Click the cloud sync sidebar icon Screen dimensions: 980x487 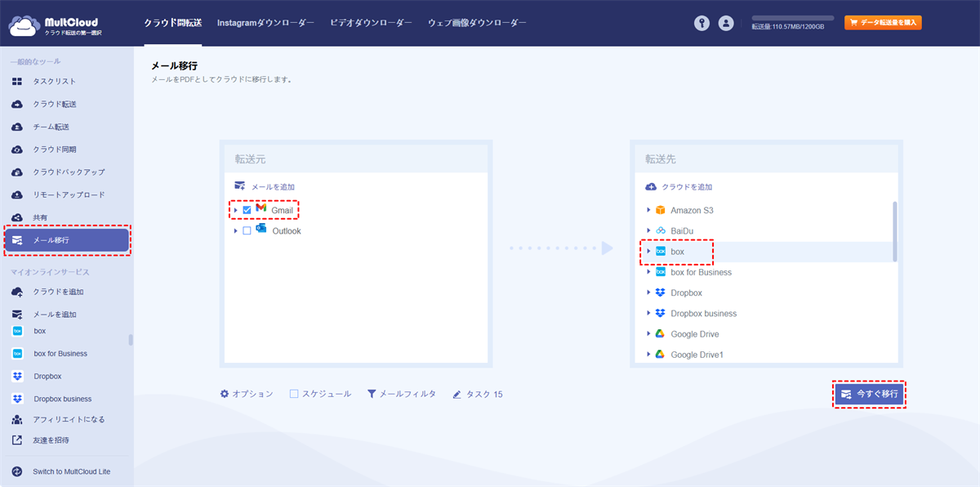pyautogui.click(x=17, y=150)
